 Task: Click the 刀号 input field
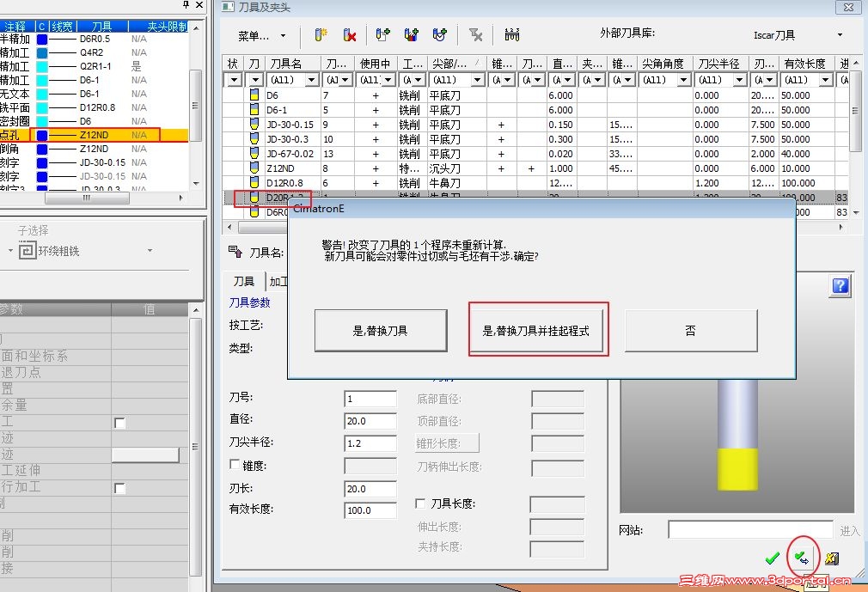370,399
